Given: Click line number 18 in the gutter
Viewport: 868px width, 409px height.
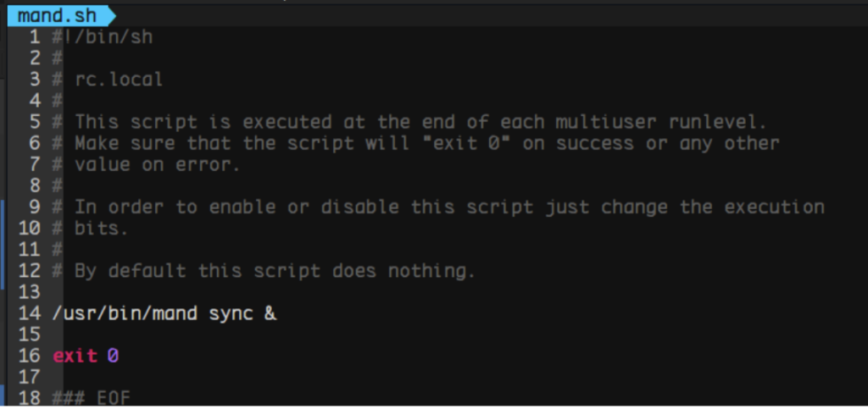Looking at the screenshot, I should point(29,398).
